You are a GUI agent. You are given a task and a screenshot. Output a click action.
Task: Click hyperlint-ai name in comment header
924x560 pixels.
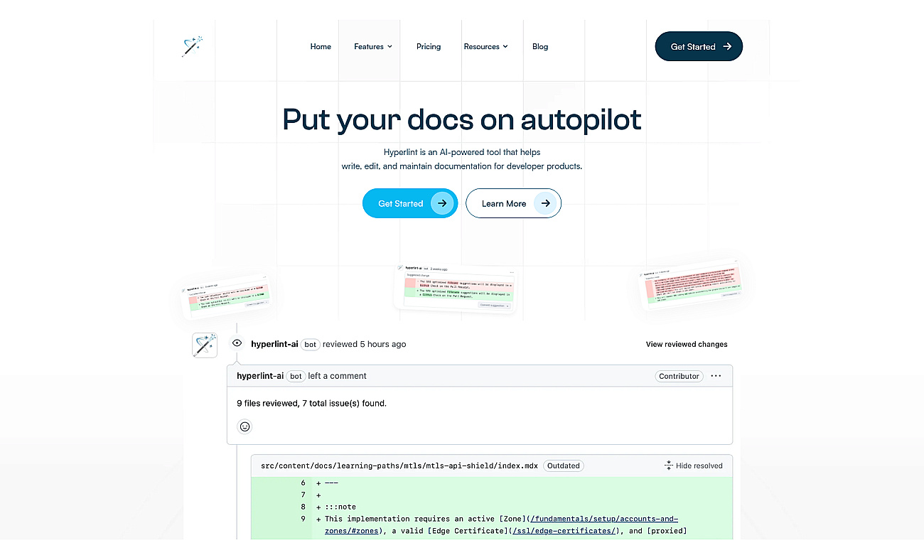tap(260, 376)
